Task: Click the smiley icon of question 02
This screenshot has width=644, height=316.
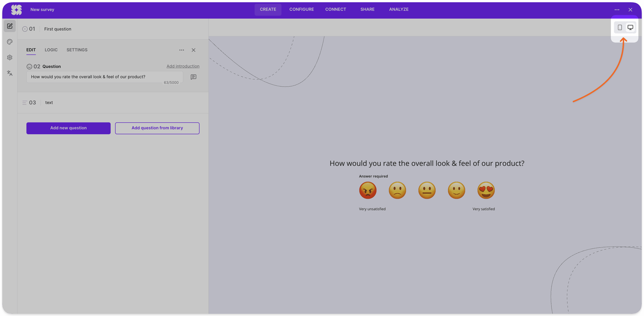Action: pyautogui.click(x=29, y=66)
